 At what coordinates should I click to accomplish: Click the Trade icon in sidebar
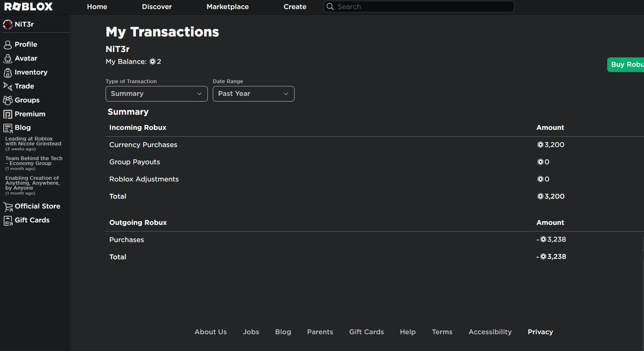[8, 86]
